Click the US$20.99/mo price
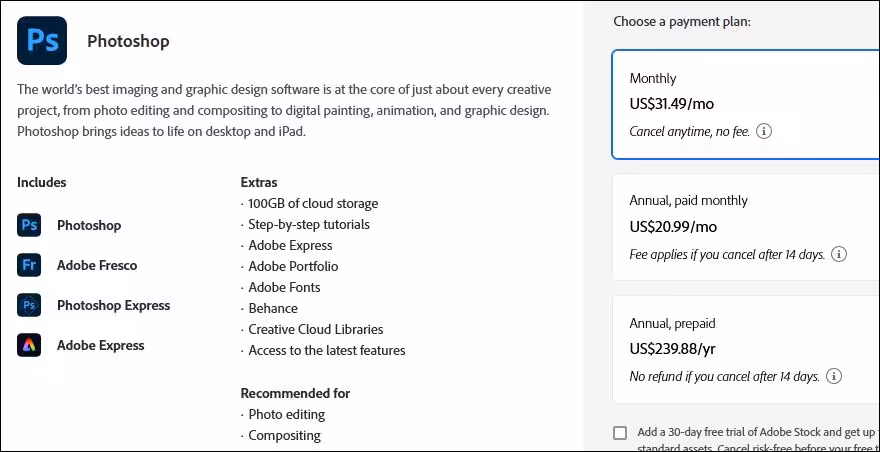880x452 pixels. point(673,227)
